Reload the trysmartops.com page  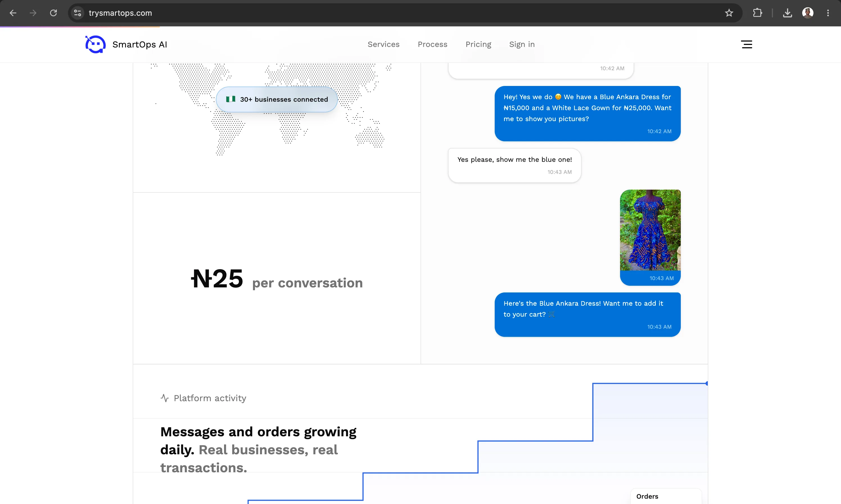53,13
